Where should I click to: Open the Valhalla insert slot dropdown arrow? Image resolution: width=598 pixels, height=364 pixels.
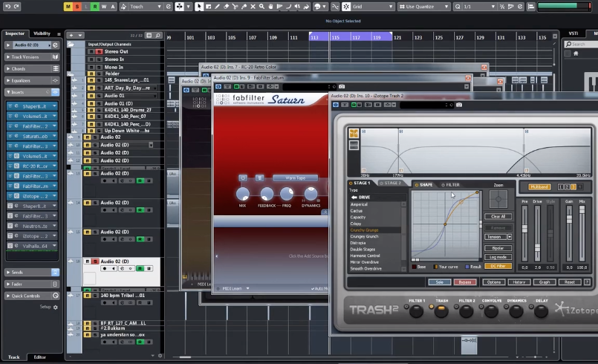click(54, 246)
